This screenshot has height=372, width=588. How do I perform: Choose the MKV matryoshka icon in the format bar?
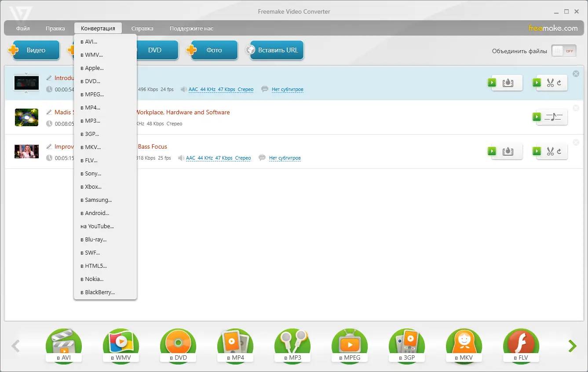tap(464, 346)
